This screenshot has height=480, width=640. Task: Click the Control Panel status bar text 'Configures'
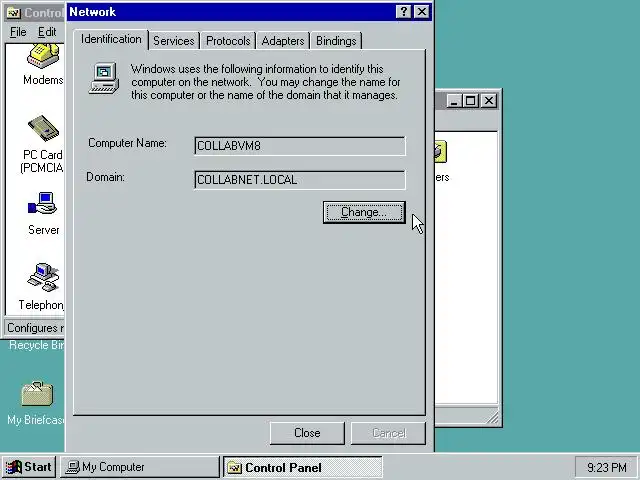coord(32,328)
